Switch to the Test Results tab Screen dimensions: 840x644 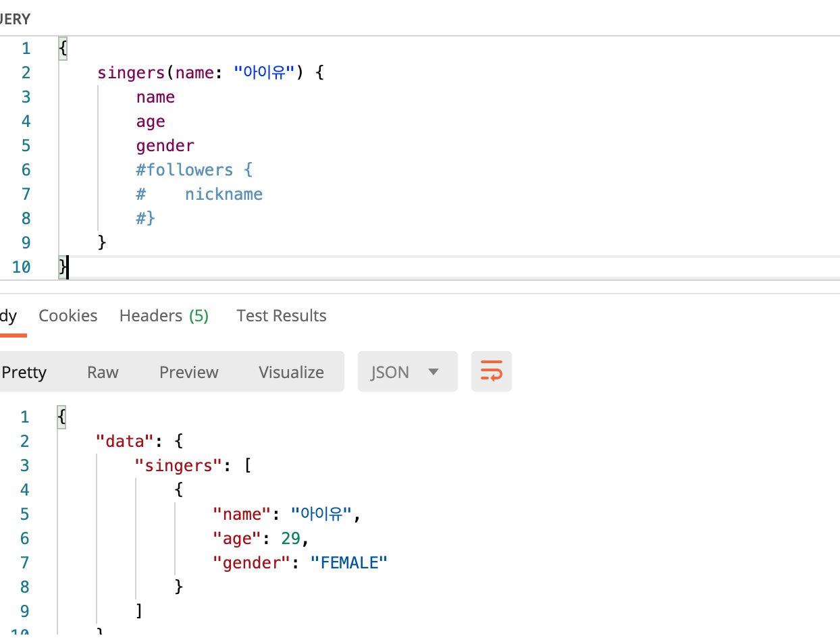[282, 315]
